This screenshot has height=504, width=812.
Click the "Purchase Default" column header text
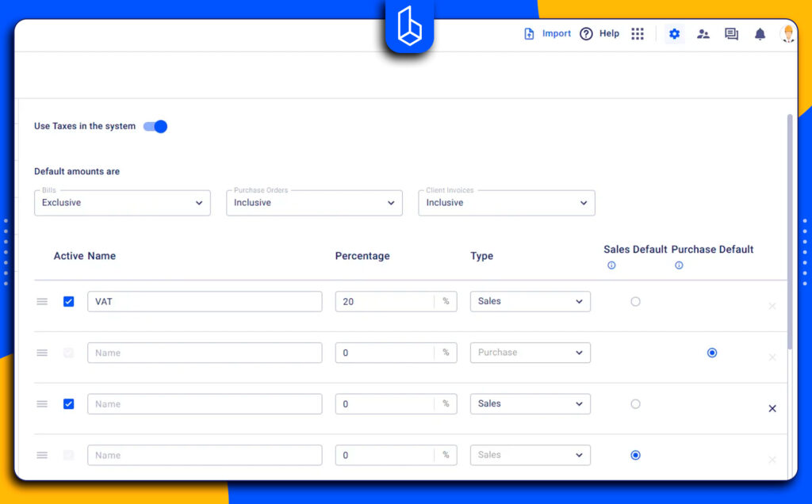click(713, 250)
